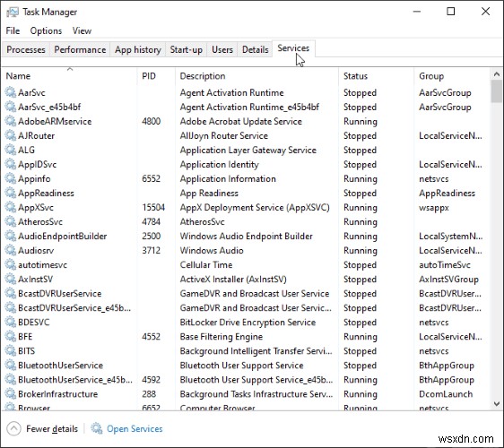Select the AxInstSVGroup group cell
Screen dimensions: 504x448
click(448, 280)
